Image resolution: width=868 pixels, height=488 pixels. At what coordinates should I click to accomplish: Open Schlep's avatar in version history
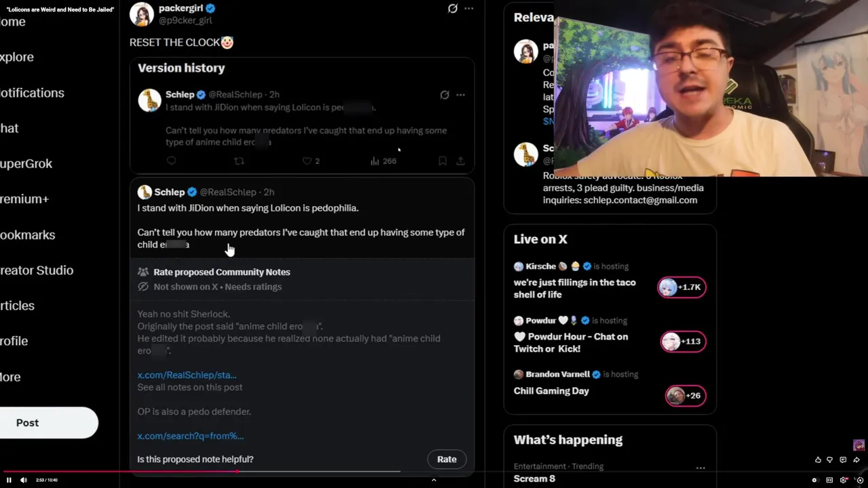(149, 100)
